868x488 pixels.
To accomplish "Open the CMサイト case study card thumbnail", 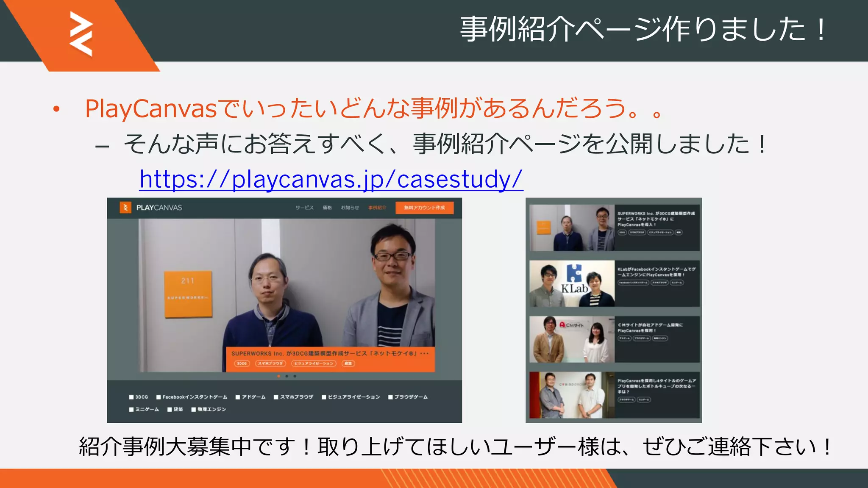I will click(x=572, y=339).
